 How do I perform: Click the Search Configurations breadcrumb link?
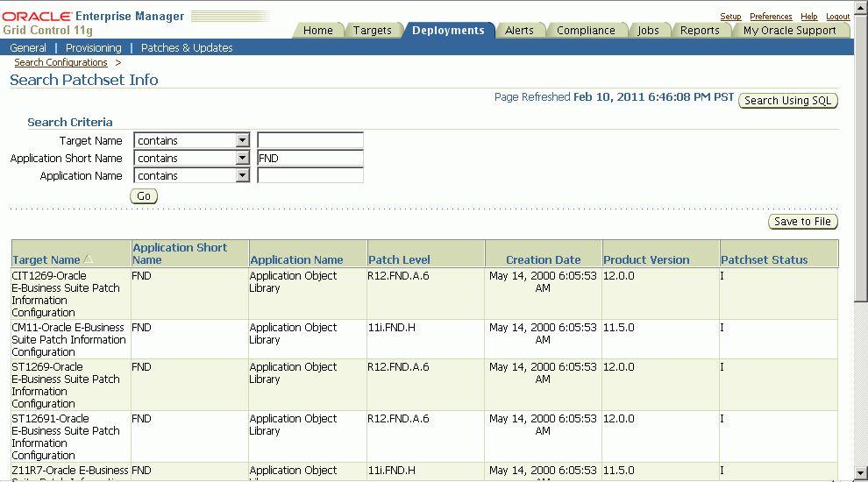(x=60, y=62)
